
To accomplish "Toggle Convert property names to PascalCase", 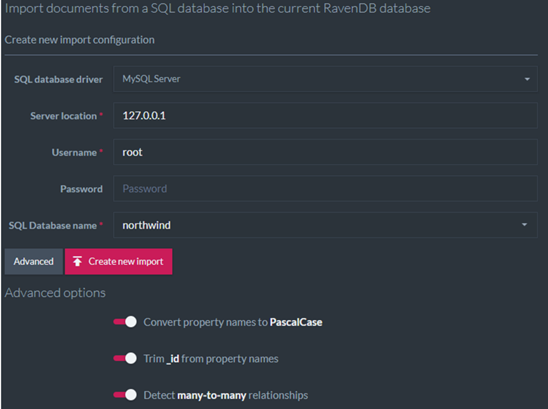I will pos(125,322).
